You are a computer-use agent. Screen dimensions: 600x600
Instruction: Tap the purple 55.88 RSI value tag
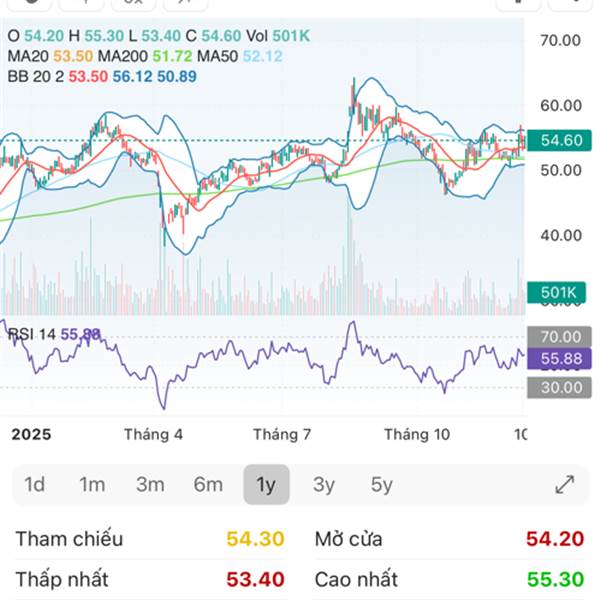click(560, 358)
